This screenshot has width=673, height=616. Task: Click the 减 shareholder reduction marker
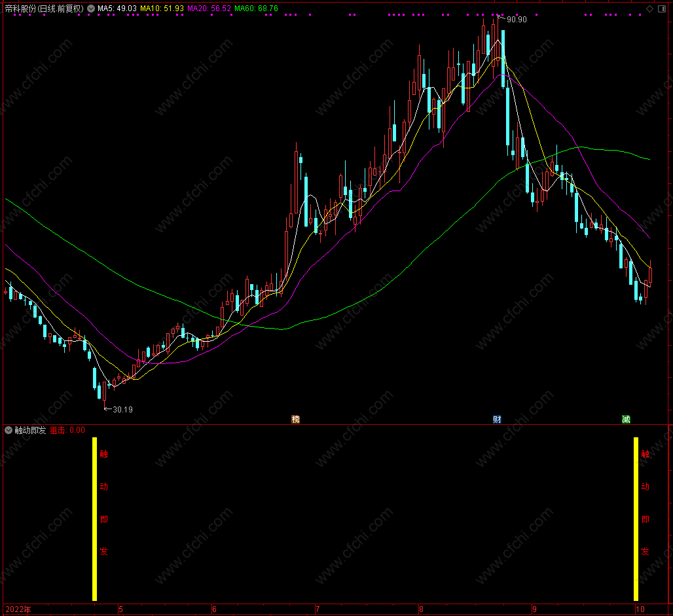[626, 420]
